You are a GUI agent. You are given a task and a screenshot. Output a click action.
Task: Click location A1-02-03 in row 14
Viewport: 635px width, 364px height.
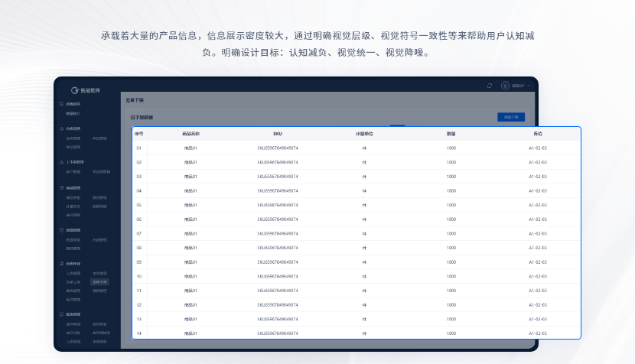pyautogui.click(x=538, y=333)
